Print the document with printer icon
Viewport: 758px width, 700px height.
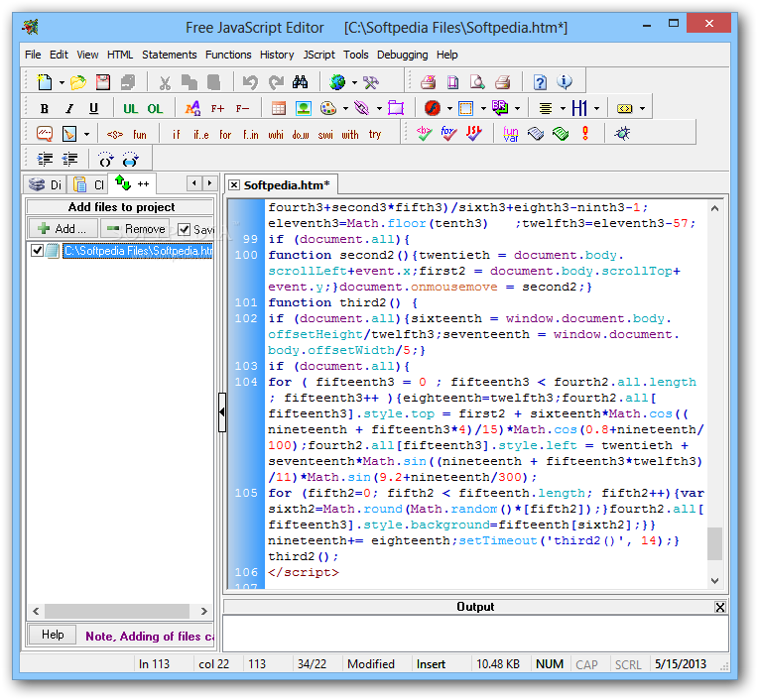click(x=502, y=82)
